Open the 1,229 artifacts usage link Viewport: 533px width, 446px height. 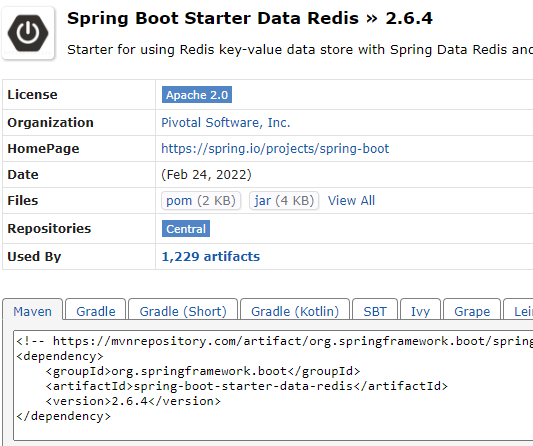click(211, 257)
